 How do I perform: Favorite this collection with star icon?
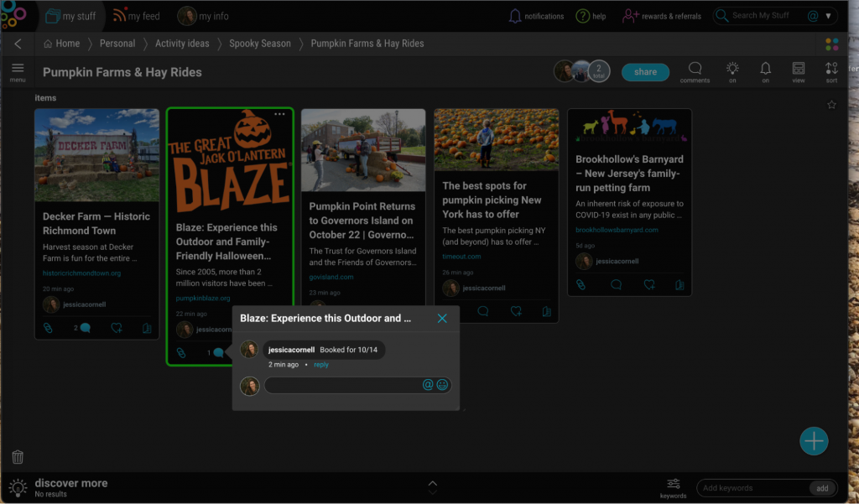point(831,105)
